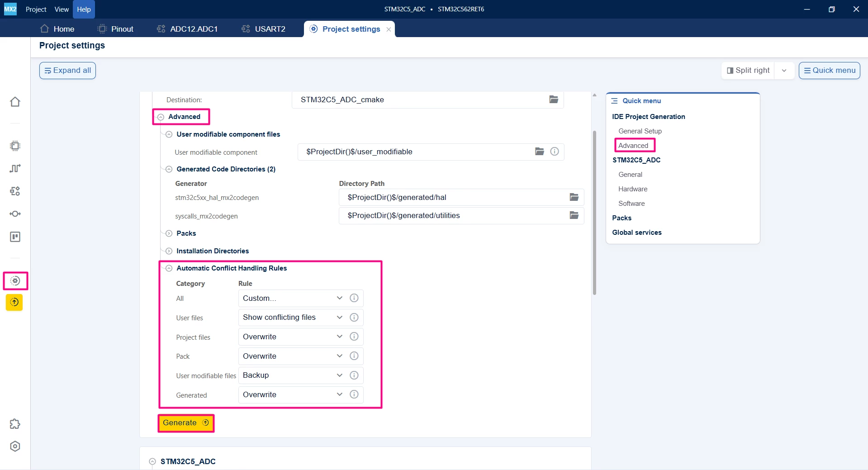Click the User modifiable component path field
The width and height of the screenshot is (868, 470).
click(431, 152)
